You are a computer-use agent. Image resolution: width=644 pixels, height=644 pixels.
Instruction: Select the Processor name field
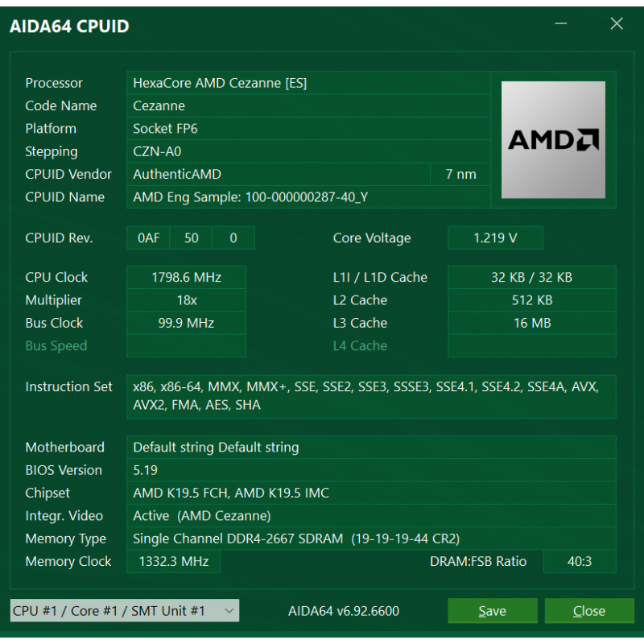(308, 83)
